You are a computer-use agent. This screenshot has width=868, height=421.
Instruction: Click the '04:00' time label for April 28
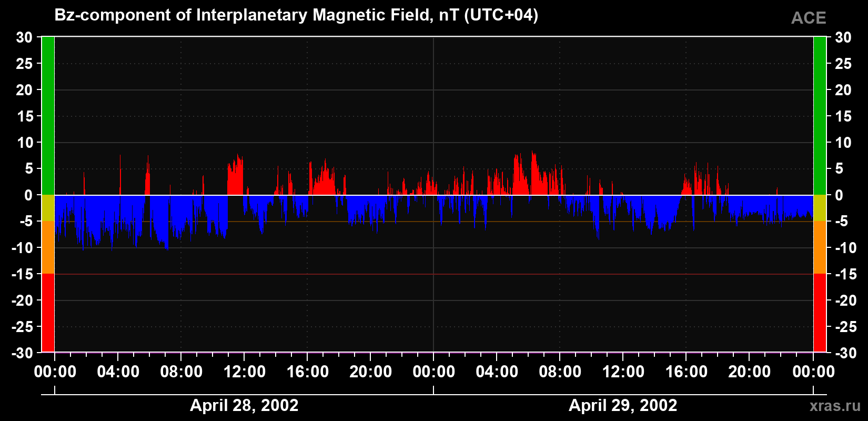pyautogui.click(x=118, y=372)
